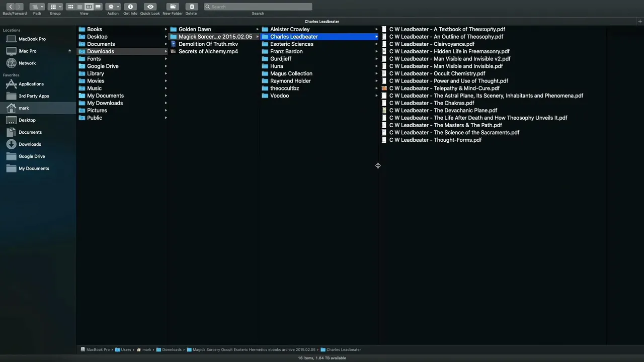Select Occult Chemistry.pdf file
The width and height of the screenshot is (644, 362).
437,73
